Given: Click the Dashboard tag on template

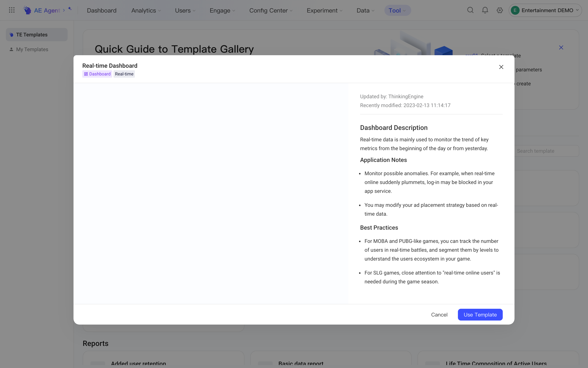Looking at the screenshot, I should tap(97, 74).
